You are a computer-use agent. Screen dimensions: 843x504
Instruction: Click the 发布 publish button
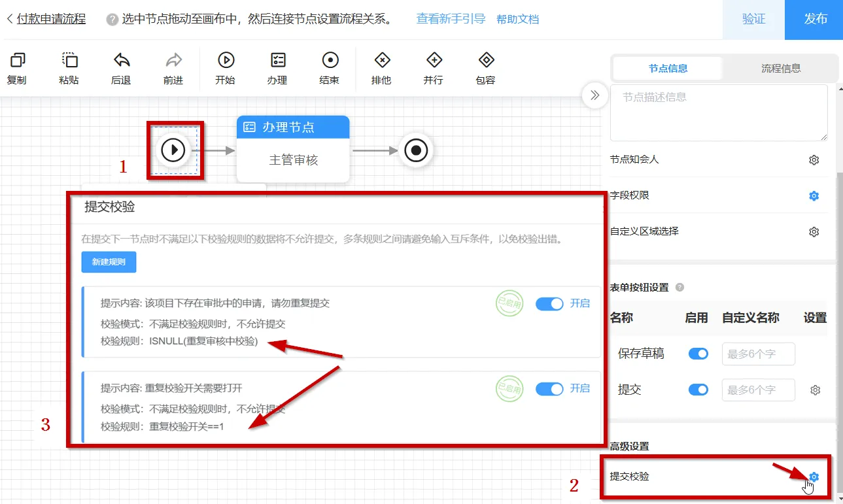pos(815,19)
